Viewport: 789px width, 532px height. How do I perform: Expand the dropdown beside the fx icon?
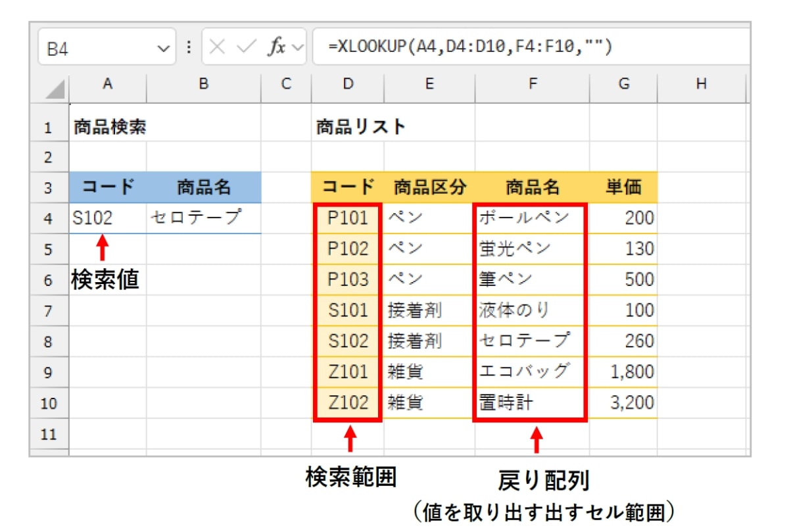pyautogui.click(x=298, y=48)
